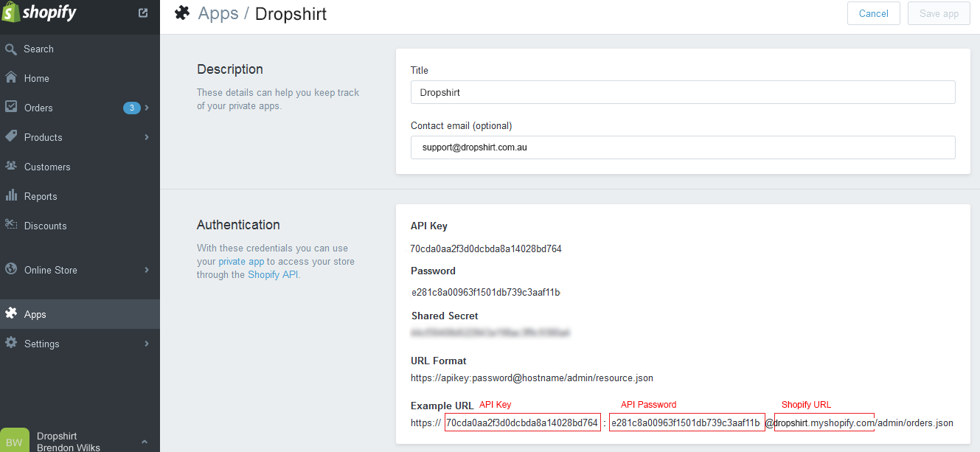Click the Save app button
This screenshot has width=980, height=452.
[939, 13]
